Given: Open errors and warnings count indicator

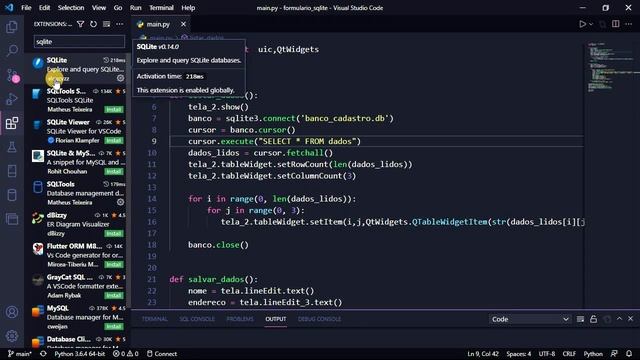Looking at the screenshot, I should tap(126, 353).
